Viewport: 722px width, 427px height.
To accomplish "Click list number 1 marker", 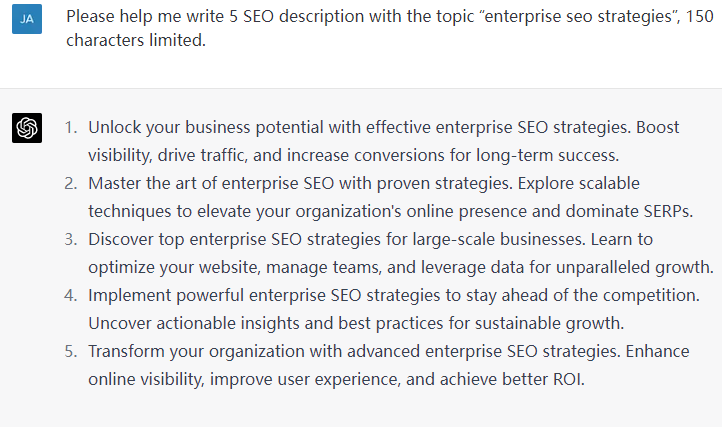I will tap(70, 128).
